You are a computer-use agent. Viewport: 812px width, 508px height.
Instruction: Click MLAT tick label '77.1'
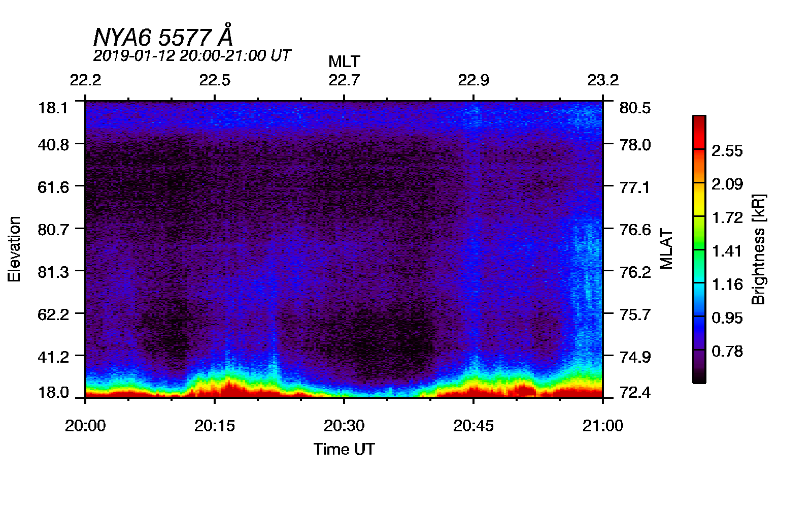pyautogui.click(x=635, y=187)
